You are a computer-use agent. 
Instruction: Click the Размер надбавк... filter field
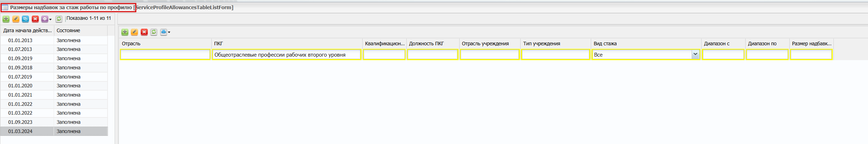tap(811, 54)
